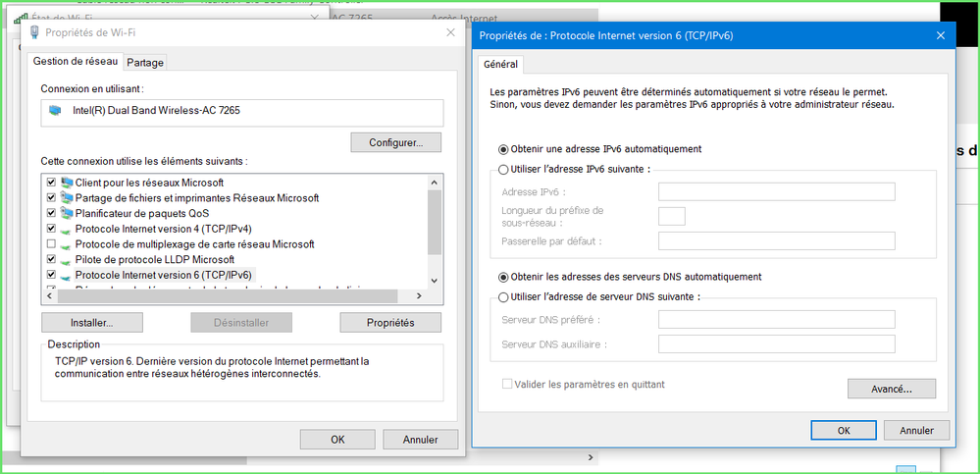
Task: Select the Général tab in IPv6 properties
Action: 500,64
